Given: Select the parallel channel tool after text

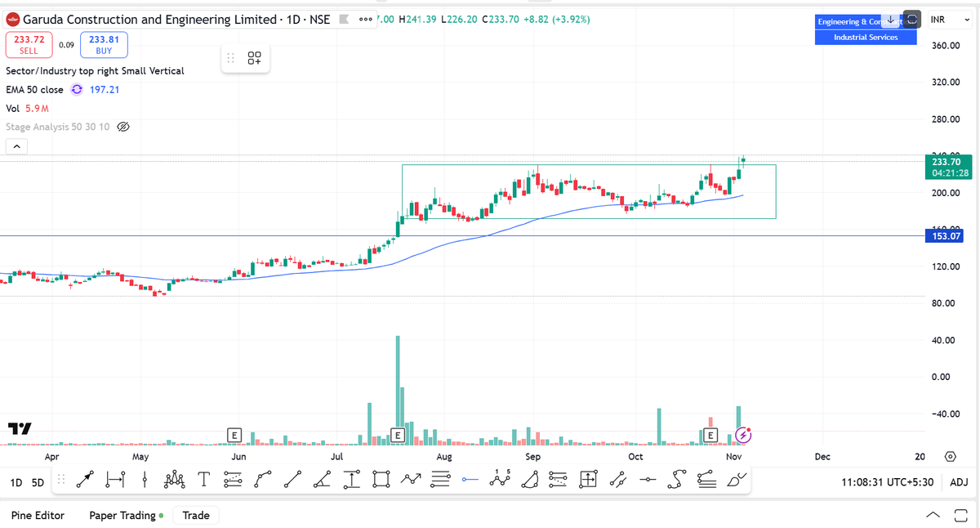Looking at the screenshot, I should 233,480.
